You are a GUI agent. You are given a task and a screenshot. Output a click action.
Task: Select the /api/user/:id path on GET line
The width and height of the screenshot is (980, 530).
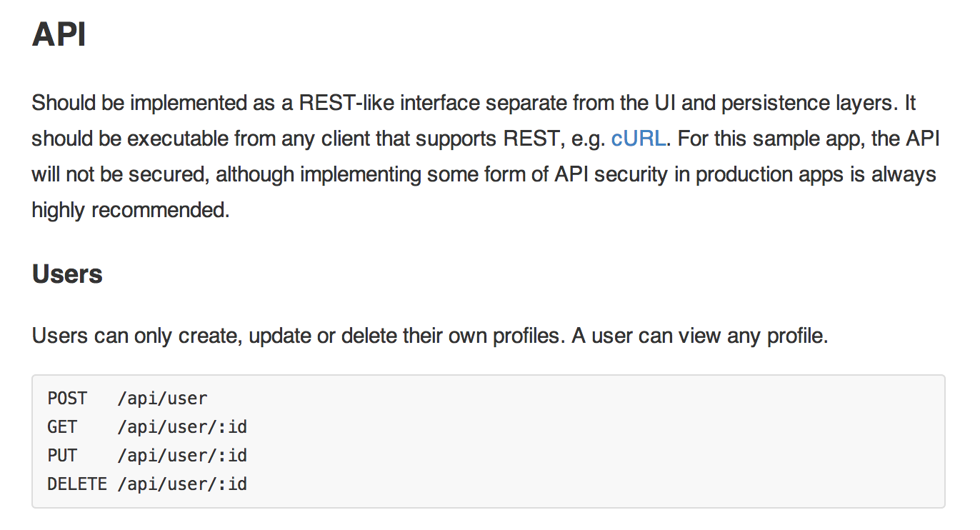pyautogui.click(x=182, y=427)
